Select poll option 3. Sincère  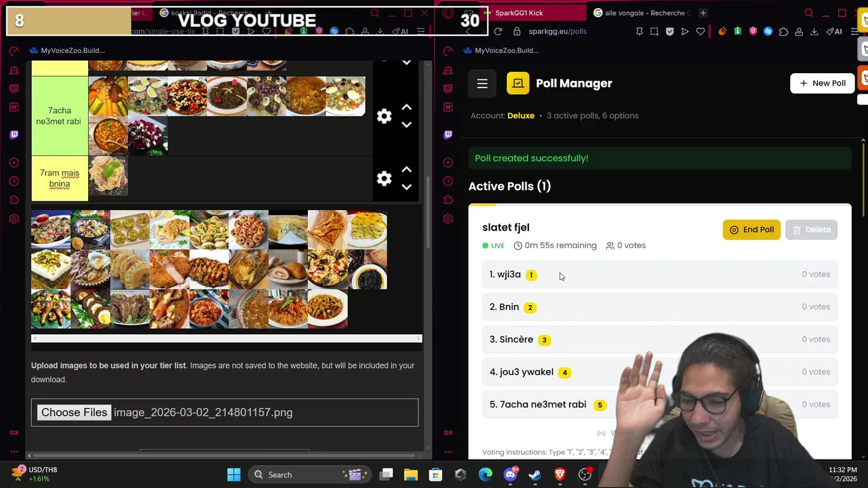(660, 340)
